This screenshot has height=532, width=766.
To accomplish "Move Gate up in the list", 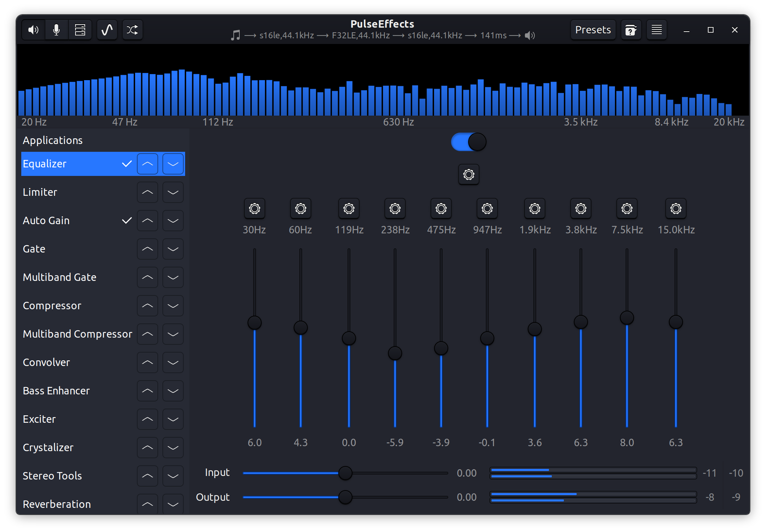I will click(x=148, y=249).
